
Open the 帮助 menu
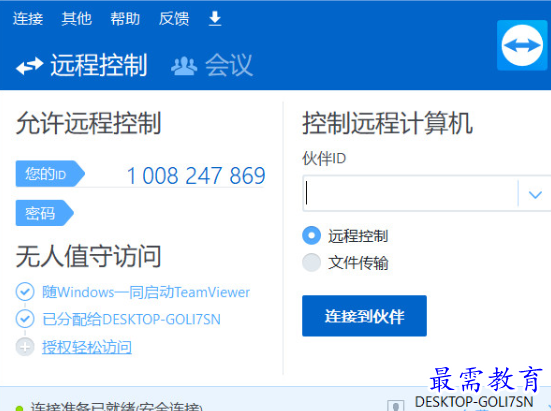[x=125, y=19]
